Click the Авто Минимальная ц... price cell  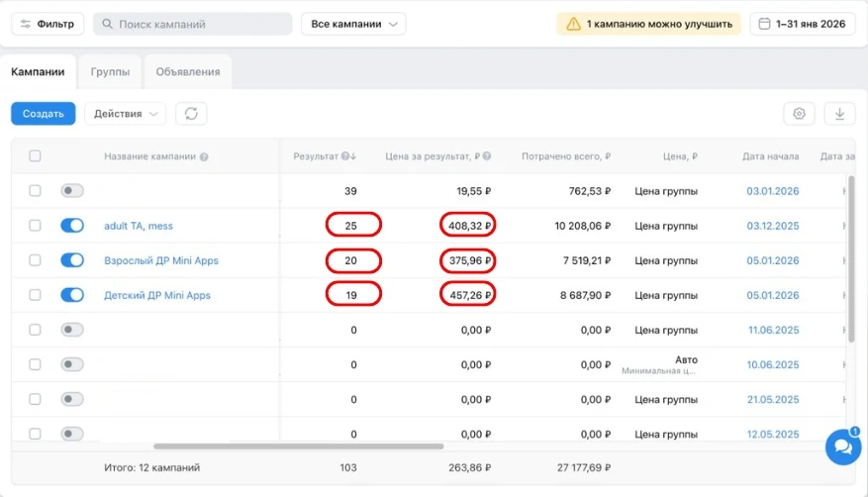pyautogui.click(x=659, y=364)
